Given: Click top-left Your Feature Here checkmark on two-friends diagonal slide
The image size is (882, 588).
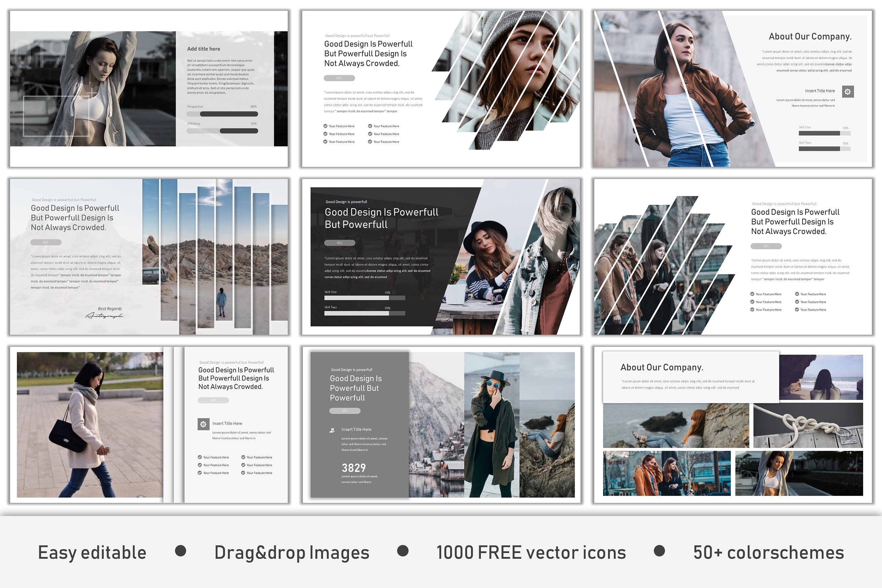Looking at the screenshot, I should pos(752,294).
